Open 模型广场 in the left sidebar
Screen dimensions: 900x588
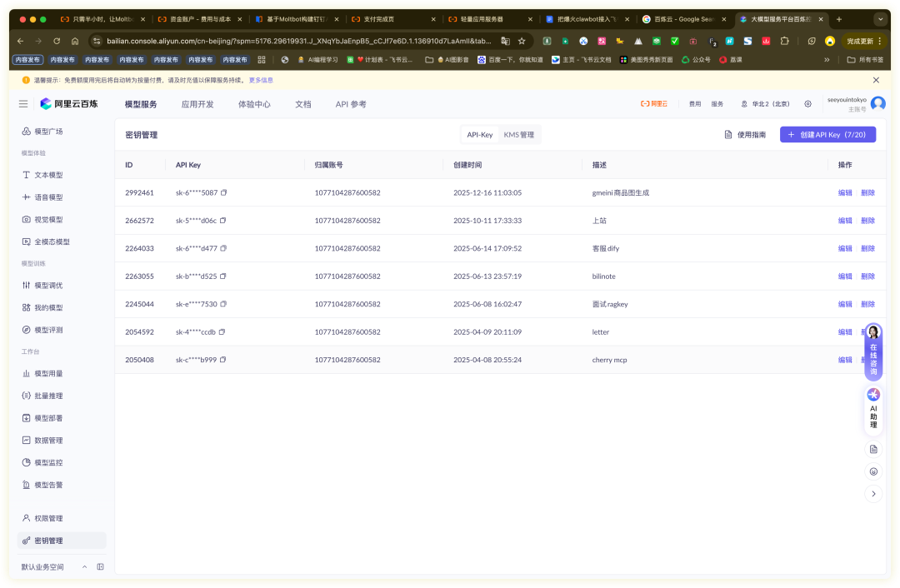point(48,132)
